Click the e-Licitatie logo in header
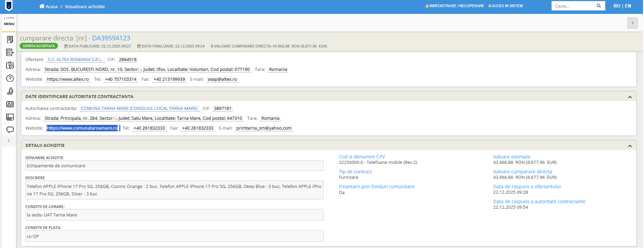 pos(9,6)
